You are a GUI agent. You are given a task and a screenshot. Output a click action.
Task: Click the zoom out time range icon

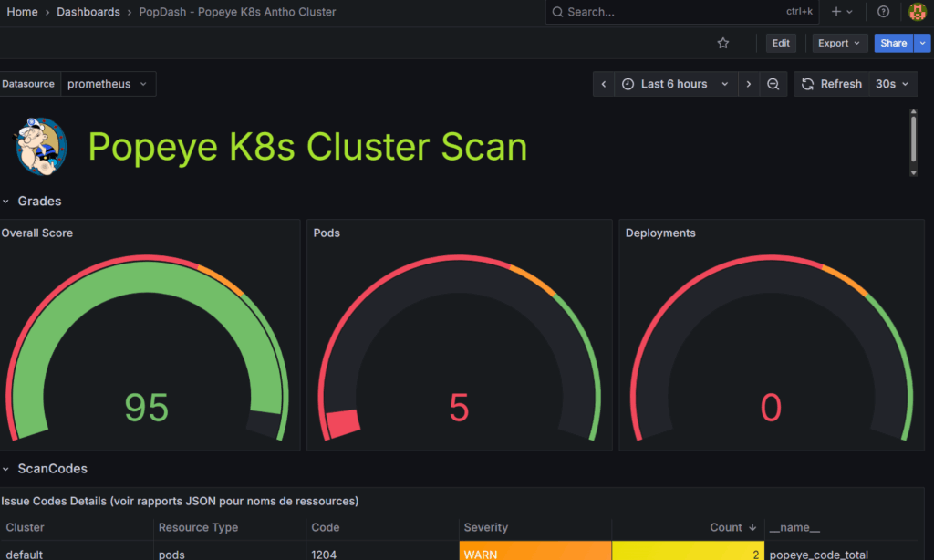pyautogui.click(x=773, y=84)
